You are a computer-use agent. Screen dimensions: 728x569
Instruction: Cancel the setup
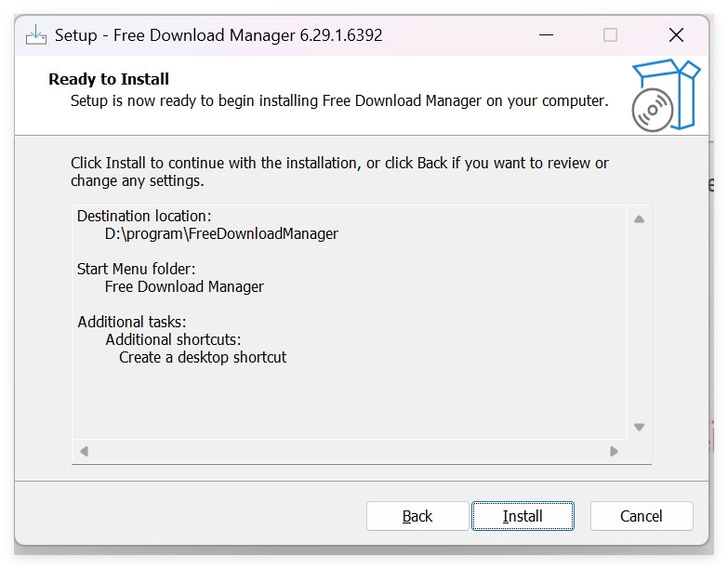pyautogui.click(x=642, y=516)
